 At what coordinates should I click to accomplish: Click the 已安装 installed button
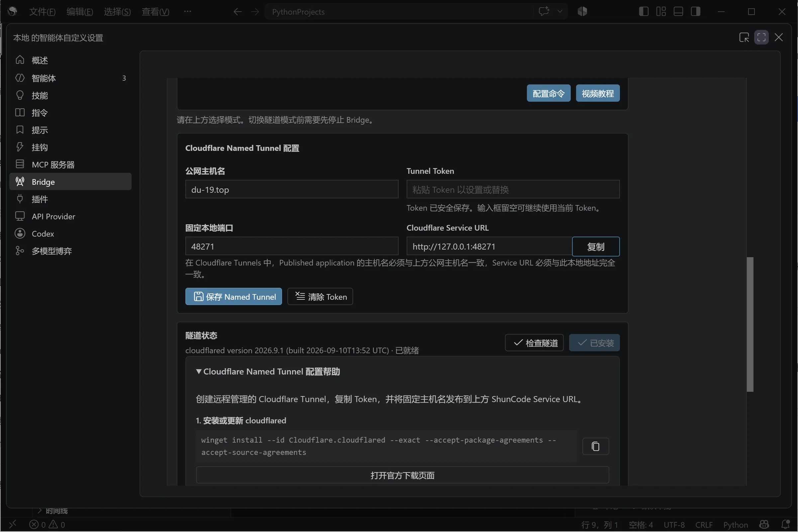[594, 343]
